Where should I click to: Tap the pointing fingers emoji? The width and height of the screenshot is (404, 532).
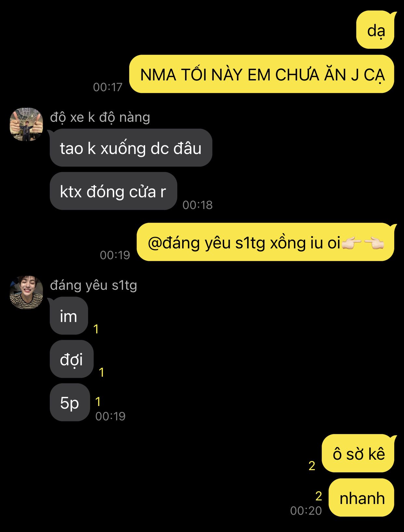click(363, 243)
